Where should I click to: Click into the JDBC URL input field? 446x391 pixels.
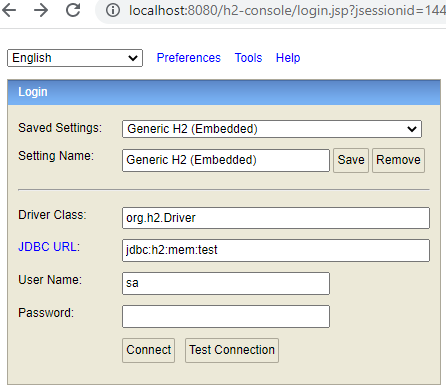point(276,250)
